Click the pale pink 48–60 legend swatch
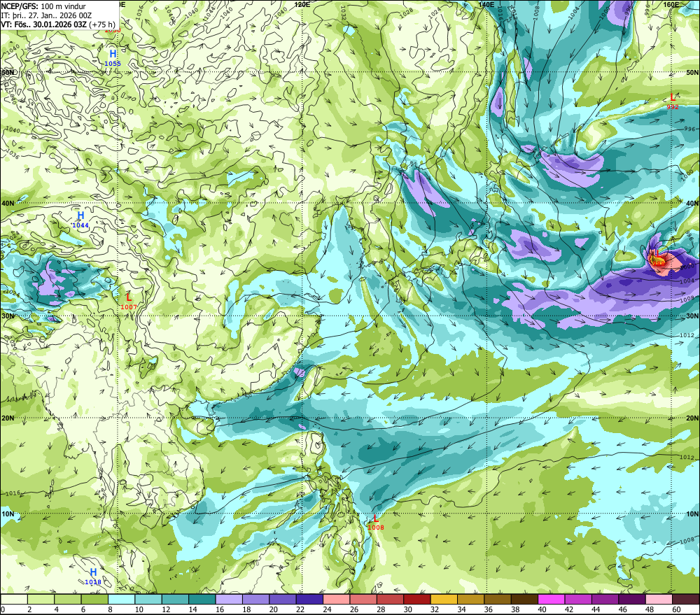Screen dimensions: 700x615 point(659,600)
